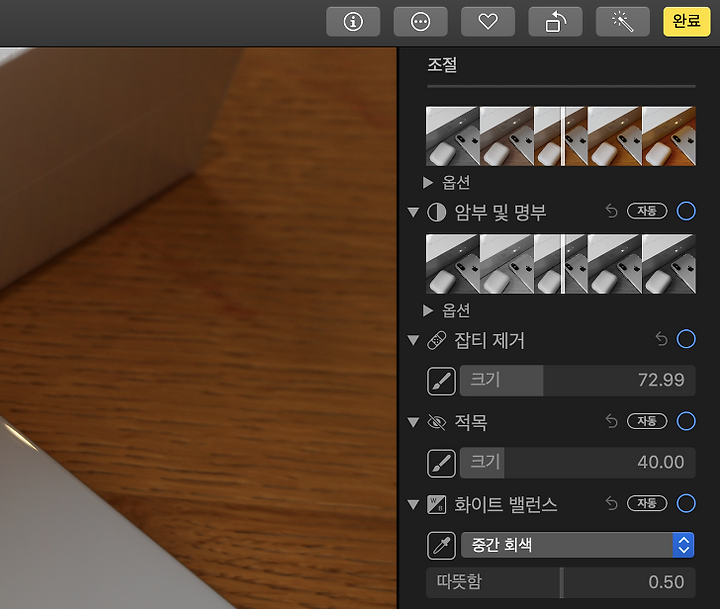This screenshot has height=609, width=720.
Task: Open the 중간 회색 dropdown menu
Action: (578, 545)
